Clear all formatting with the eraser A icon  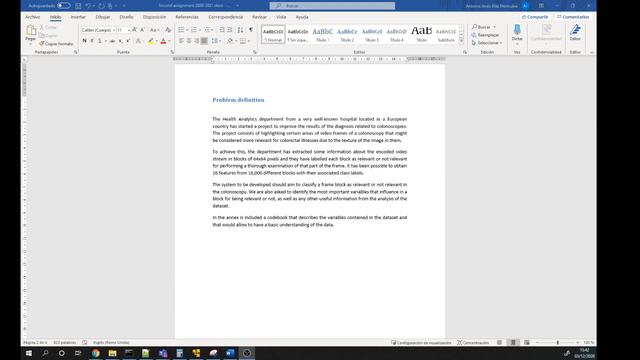tap(168, 30)
